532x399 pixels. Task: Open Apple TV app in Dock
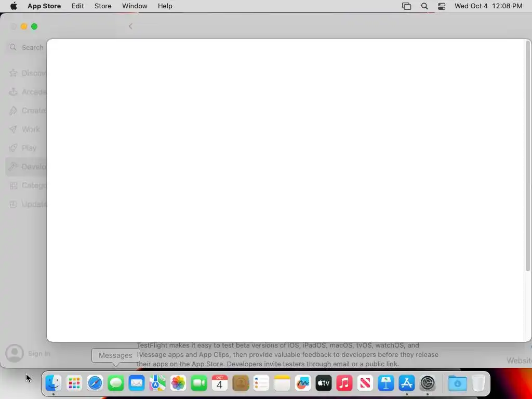click(x=323, y=383)
